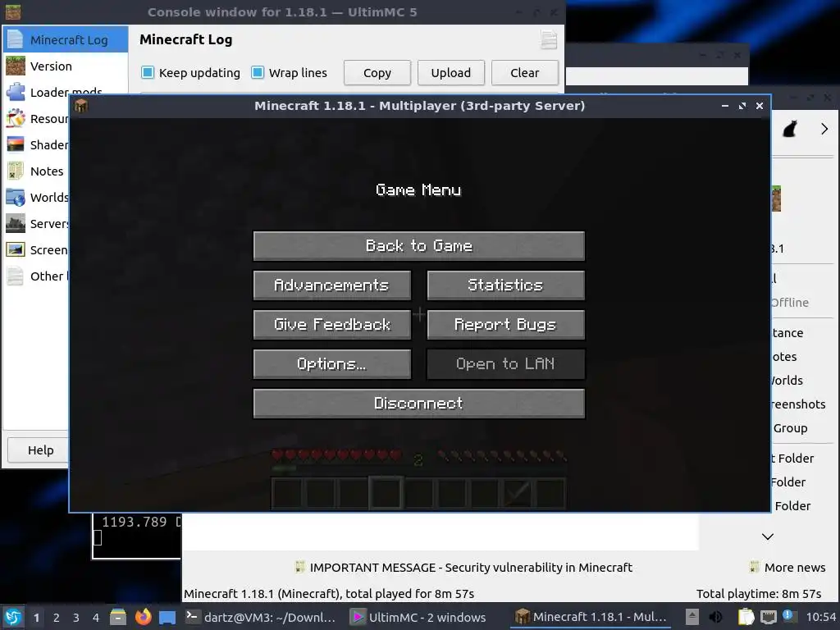Clear the Minecraft log
This screenshot has height=630, width=840.
pyautogui.click(x=525, y=73)
